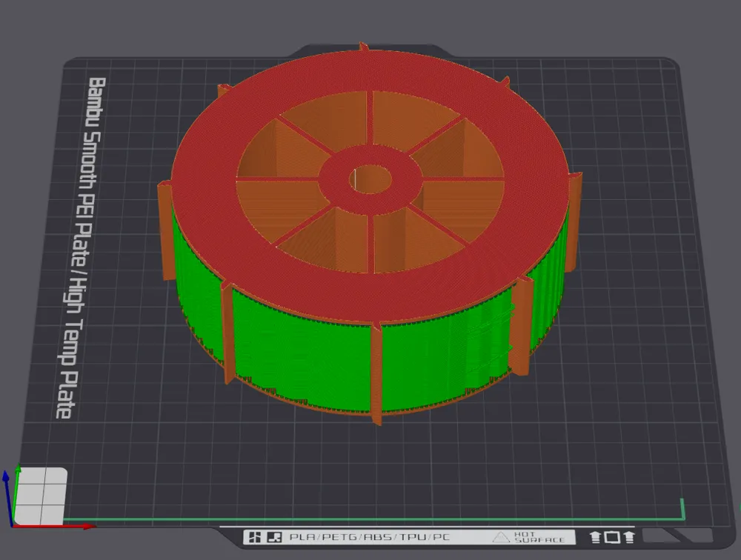Click the left upward arrow plate icon
741x560 pixels.
coord(596,537)
